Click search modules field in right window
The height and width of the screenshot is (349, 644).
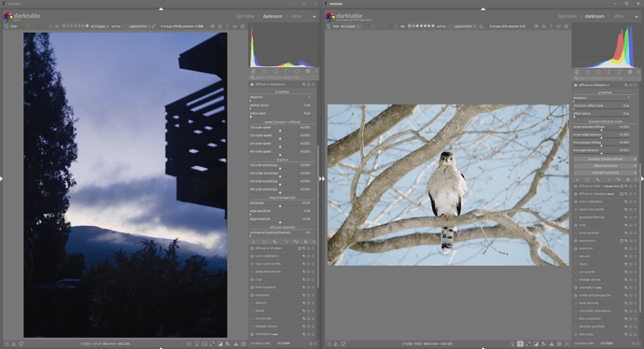coord(607,78)
